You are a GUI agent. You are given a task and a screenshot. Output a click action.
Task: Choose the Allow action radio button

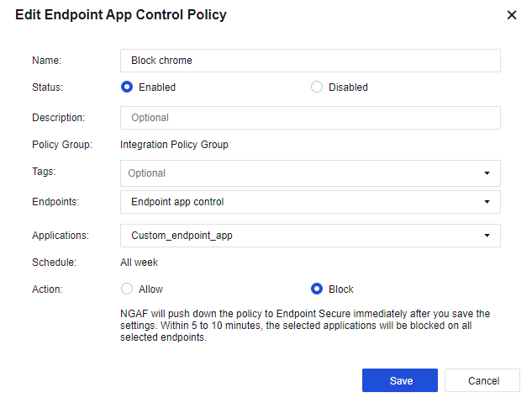pos(128,289)
